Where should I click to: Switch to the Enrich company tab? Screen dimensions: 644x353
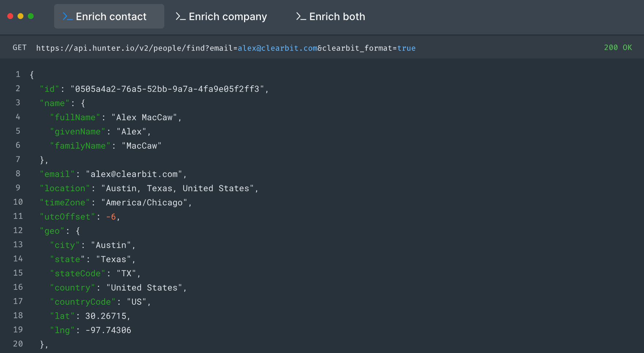click(221, 16)
